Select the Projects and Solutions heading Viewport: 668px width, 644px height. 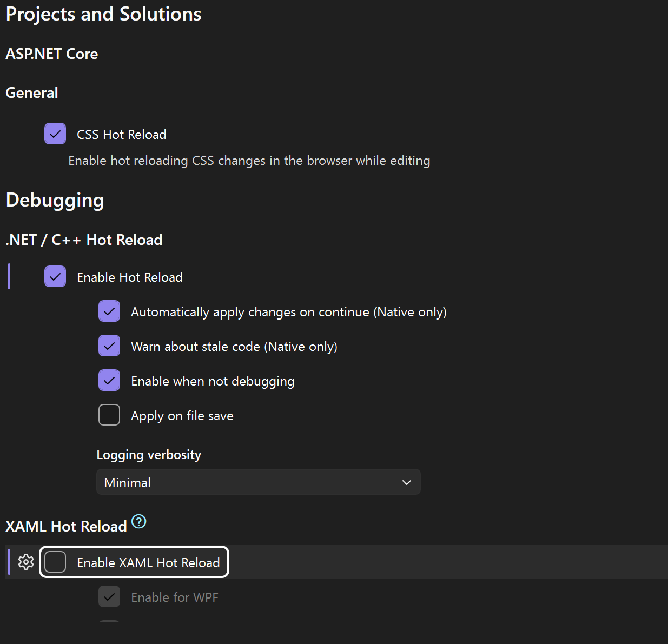(103, 14)
